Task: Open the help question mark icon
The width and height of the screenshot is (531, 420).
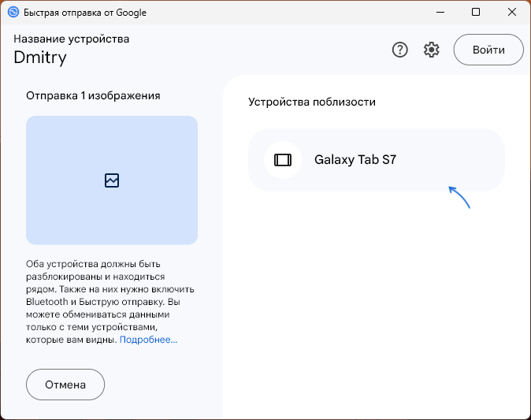Action: pos(400,50)
